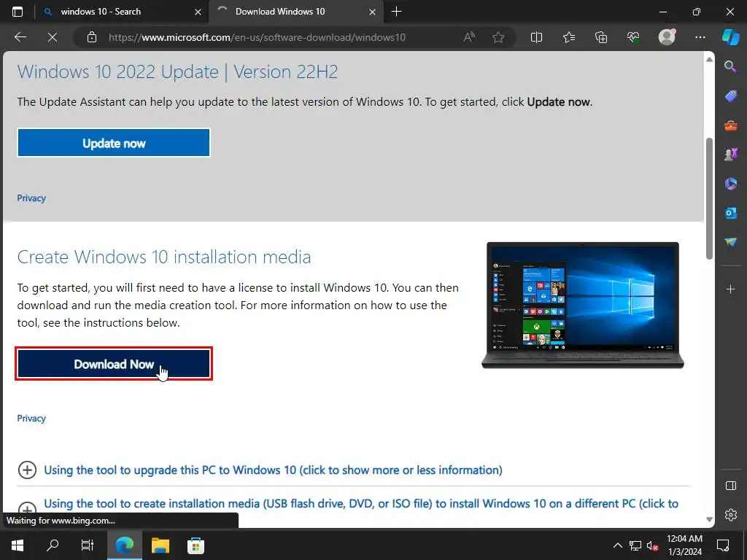This screenshot has height=560, width=747.
Task: Open Microsoft 365 in sidebar
Action: coord(731,183)
